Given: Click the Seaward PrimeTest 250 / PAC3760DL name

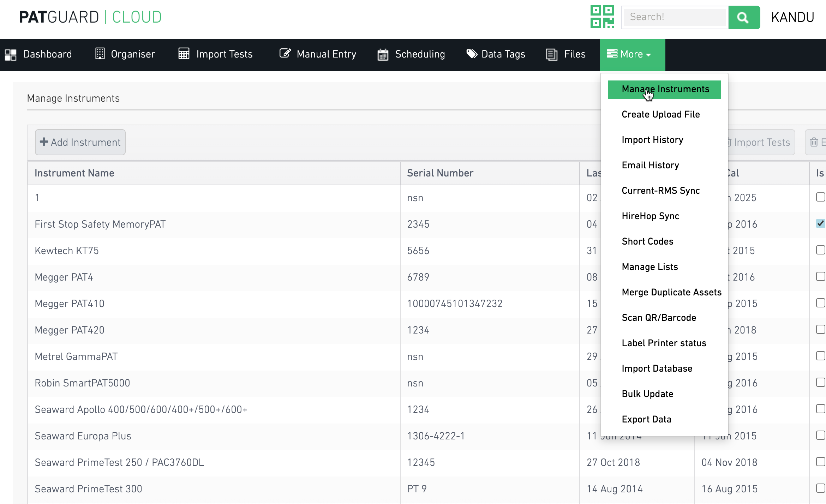Looking at the screenshot, I should click(x=119, y=462).
